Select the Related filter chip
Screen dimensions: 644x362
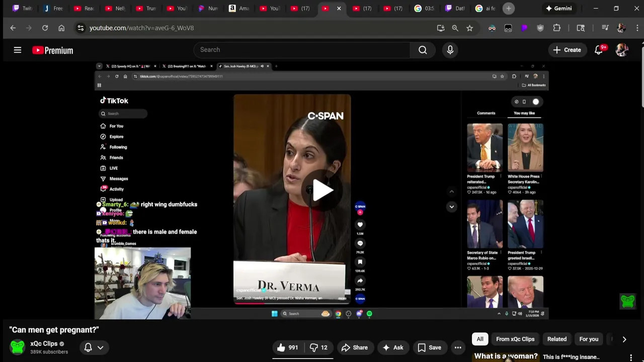coord(557,339)
